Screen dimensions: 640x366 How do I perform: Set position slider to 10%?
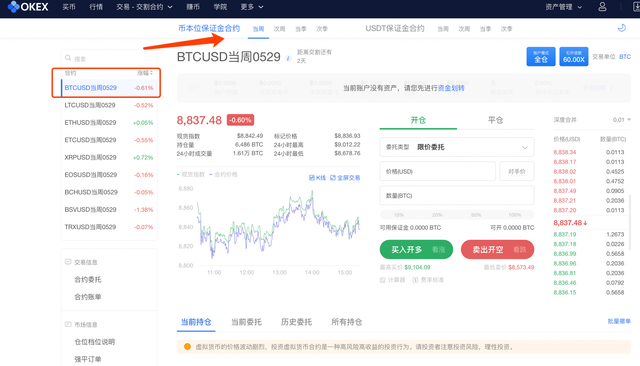(x=399, y=215)
